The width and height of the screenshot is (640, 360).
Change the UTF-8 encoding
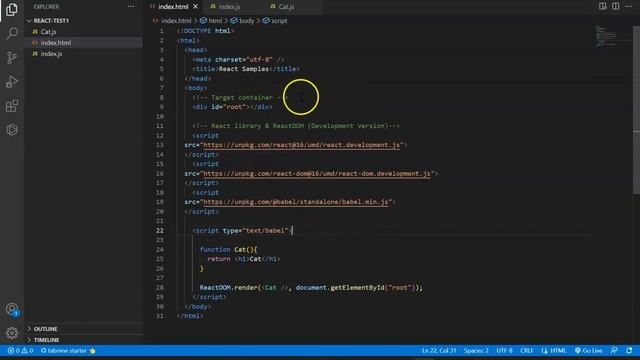(x=504, y=351)
